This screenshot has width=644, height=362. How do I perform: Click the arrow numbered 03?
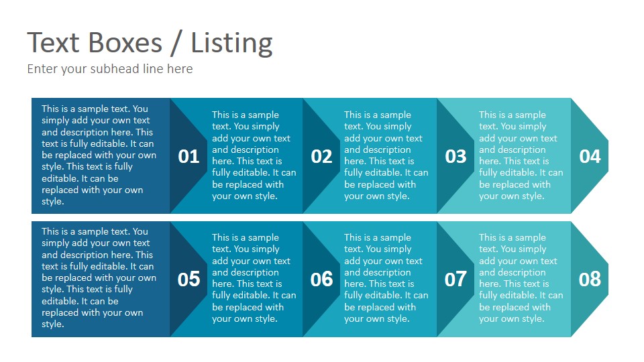[x=455, y=156]
